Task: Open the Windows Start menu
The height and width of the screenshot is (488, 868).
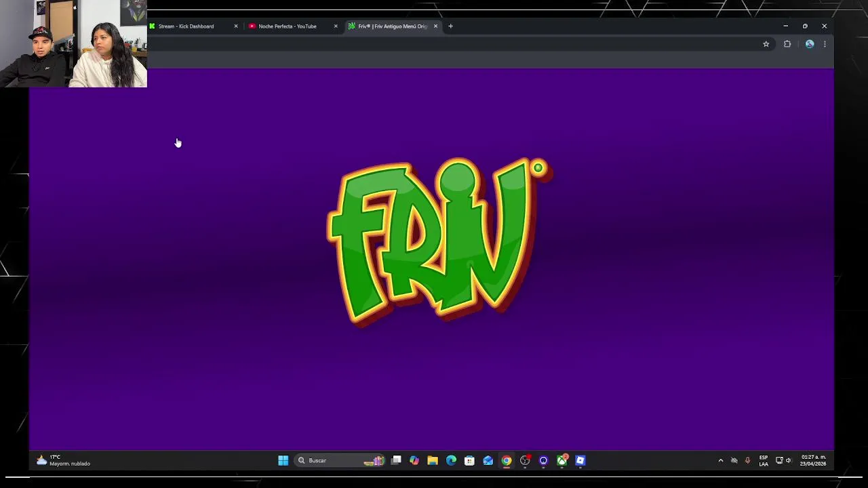Action: (283, 461)
